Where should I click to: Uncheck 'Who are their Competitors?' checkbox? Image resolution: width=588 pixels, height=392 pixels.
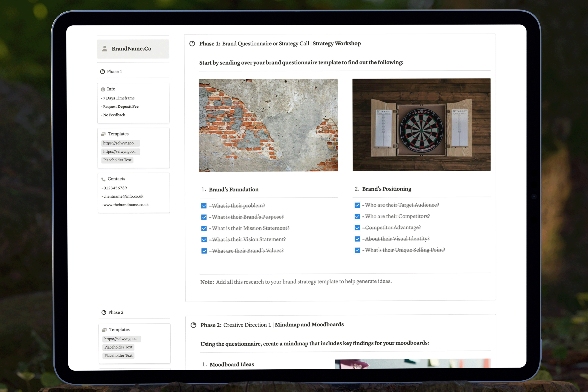click(357, 216)
